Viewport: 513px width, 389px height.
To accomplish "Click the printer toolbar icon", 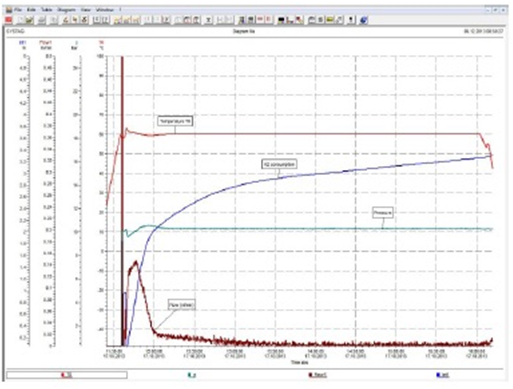I will 42,20.
